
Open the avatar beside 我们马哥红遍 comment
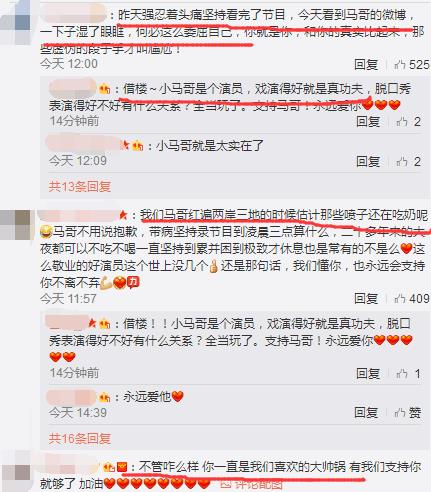pyautogui.click(x=15, y=225)
